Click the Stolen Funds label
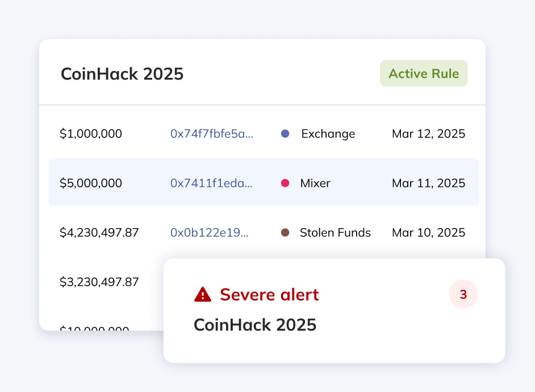Viewport: 535px width, 392px height. tap(335, 232)
